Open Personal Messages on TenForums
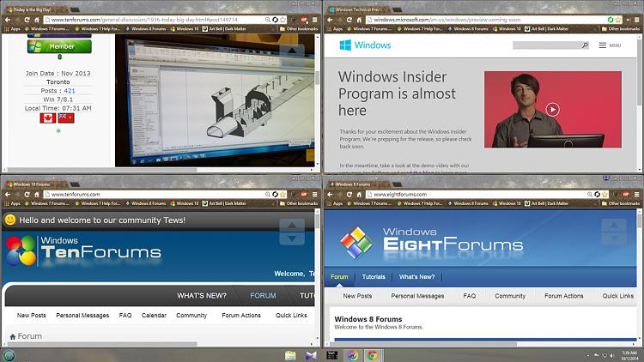This screenshot has width=644, height=362. pos(82,315)
